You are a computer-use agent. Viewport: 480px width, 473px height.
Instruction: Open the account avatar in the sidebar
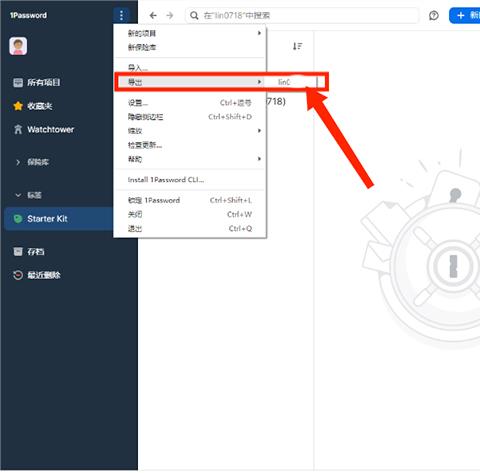coord(18,46)
